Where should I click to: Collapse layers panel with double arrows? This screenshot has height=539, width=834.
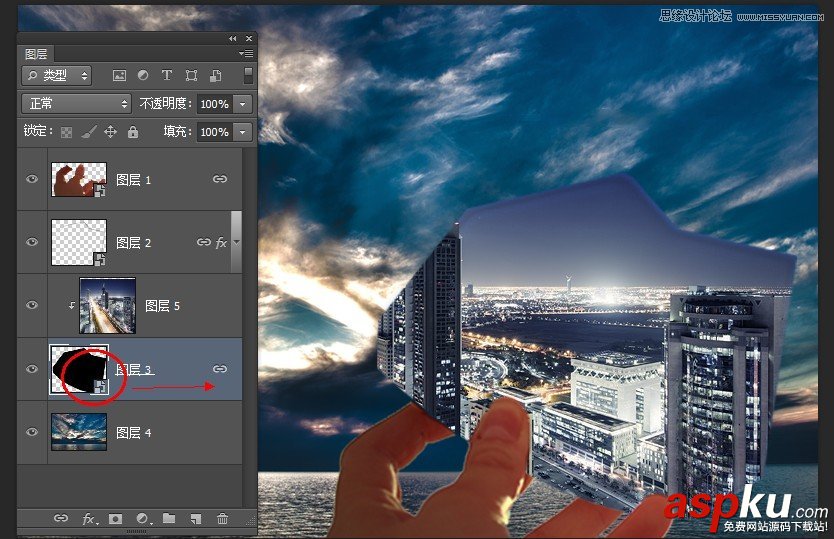point(232,38)
